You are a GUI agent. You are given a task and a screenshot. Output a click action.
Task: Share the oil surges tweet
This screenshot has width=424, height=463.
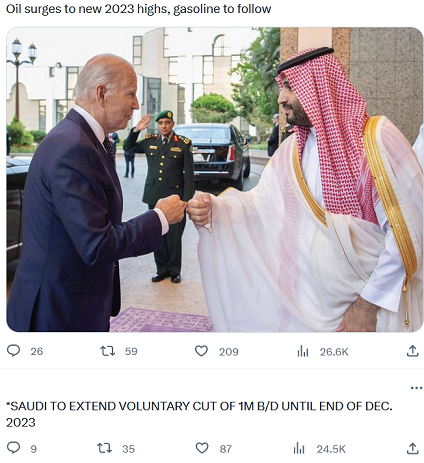pyautogui.click(x=412, y=351)
